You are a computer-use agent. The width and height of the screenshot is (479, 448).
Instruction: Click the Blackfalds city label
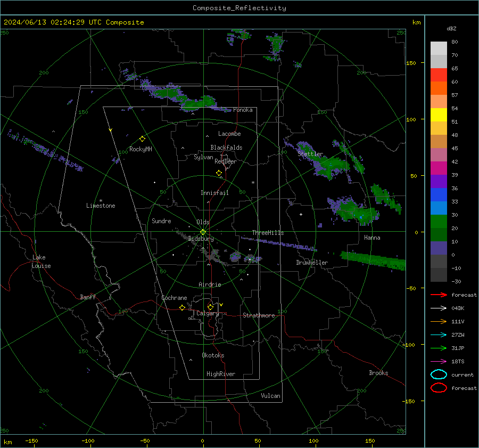tap(226, 148)
